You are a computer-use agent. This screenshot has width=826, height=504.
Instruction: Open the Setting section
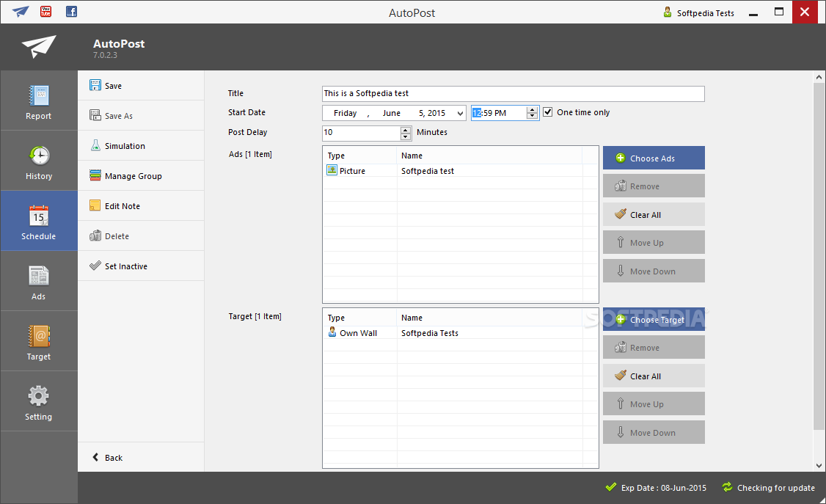pos(39,401)
